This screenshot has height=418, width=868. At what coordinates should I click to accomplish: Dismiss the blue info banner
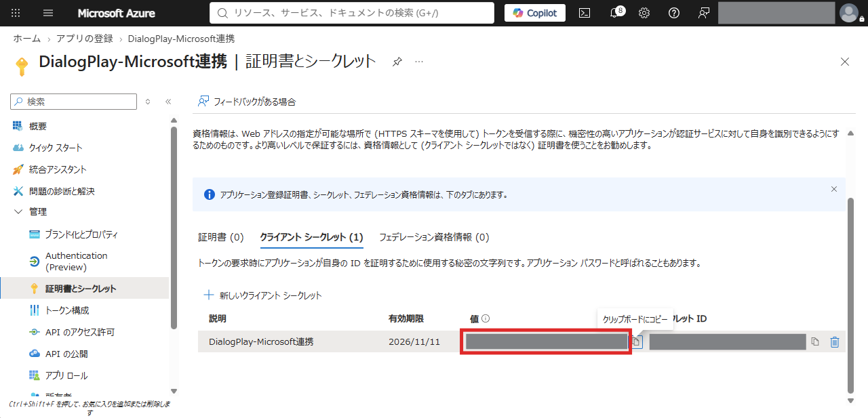pos(834,189)
